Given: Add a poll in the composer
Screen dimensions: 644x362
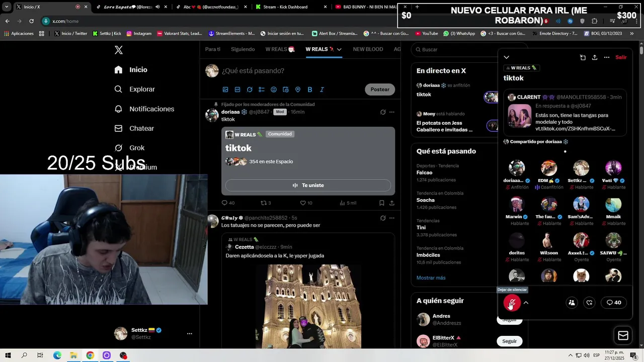Looking at the screenshot, I should (262, 89).
